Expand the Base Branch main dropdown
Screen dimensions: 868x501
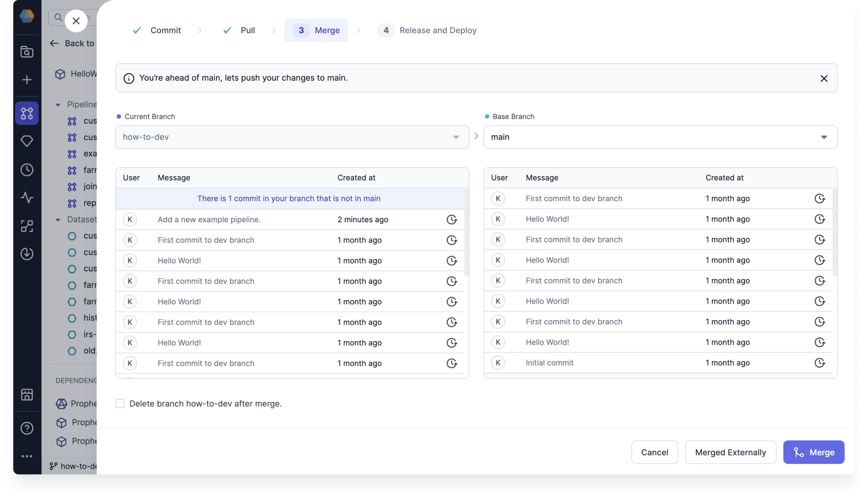[x=825, y=137]
